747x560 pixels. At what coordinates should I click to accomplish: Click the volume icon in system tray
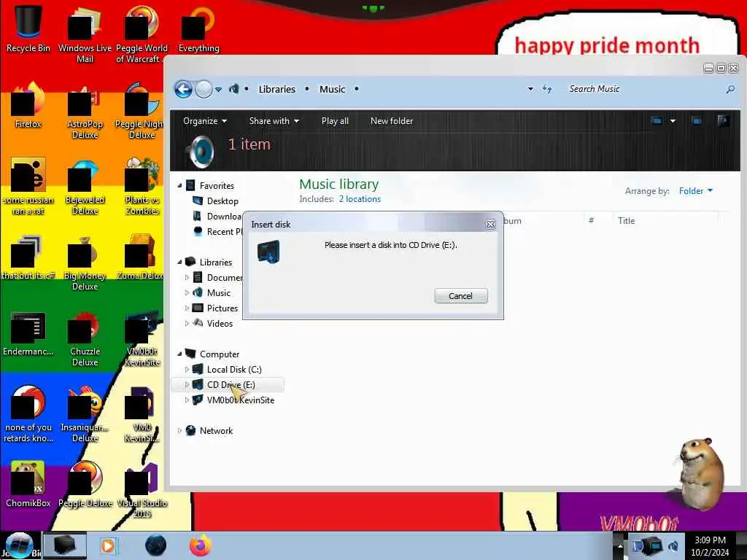coord(673,545)
